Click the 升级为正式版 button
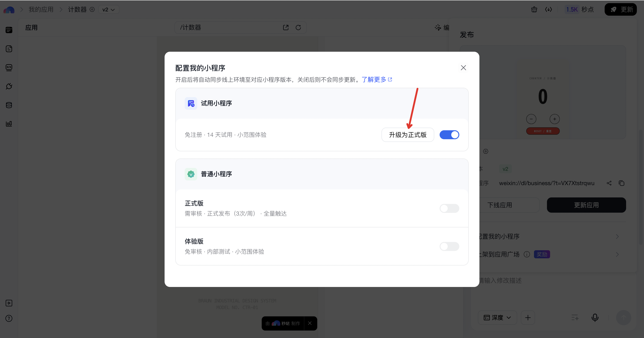644x338 pixels. tap(408, 135)
